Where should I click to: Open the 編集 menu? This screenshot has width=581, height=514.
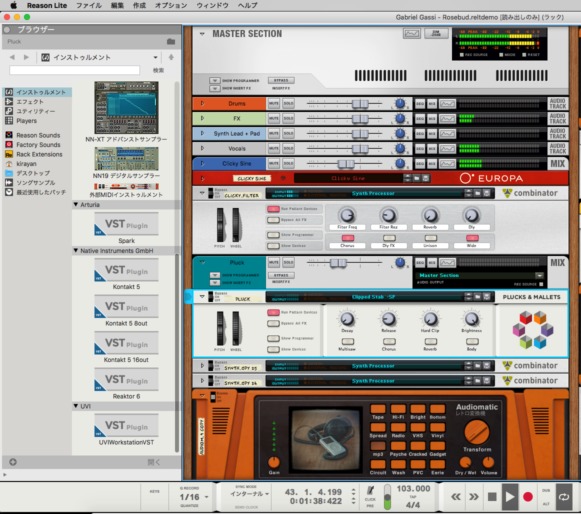(117, 6)
